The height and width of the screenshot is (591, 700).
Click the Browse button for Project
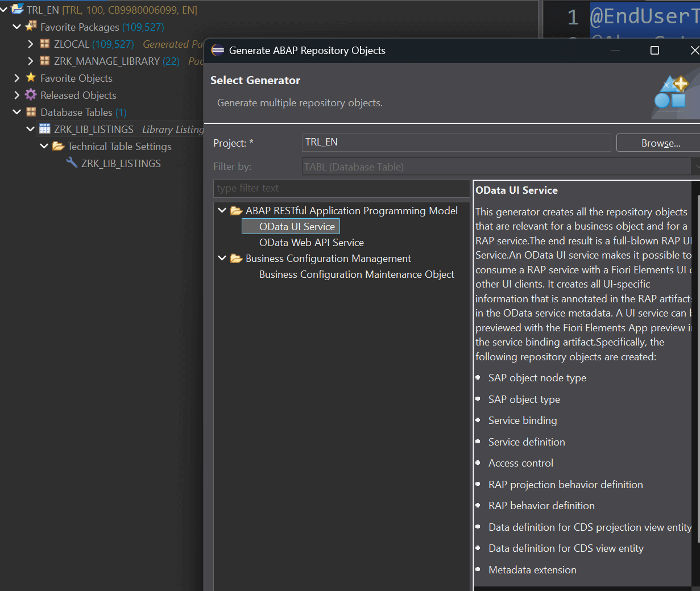point(660,143)
